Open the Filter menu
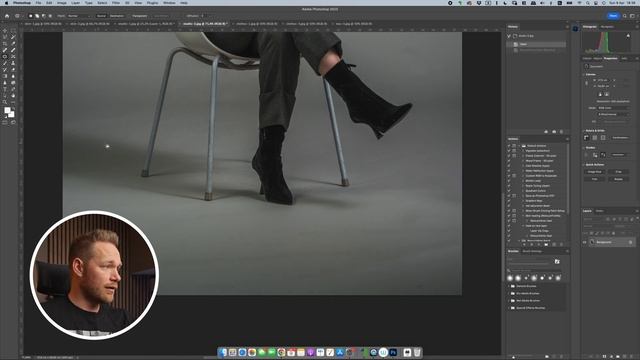Image resolution: width=640 pixels, height=360 pixels. point(116,3)
